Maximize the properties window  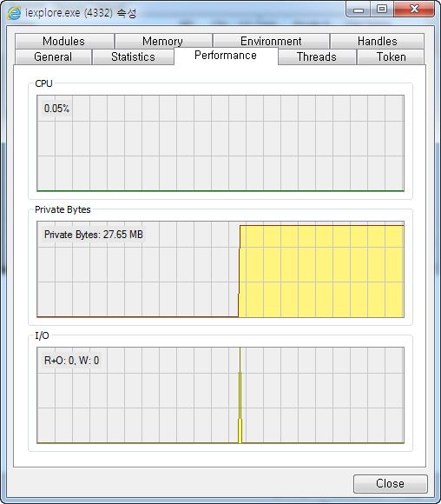[382, 10]
